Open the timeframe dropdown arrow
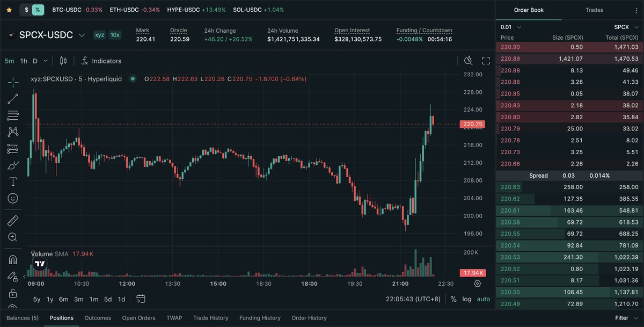 tap(46, 61)
